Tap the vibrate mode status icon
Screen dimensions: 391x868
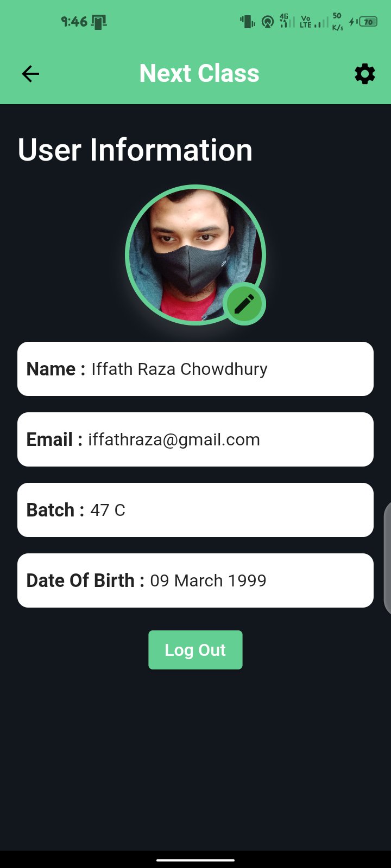pyautogui.click(x=247, y=22)
